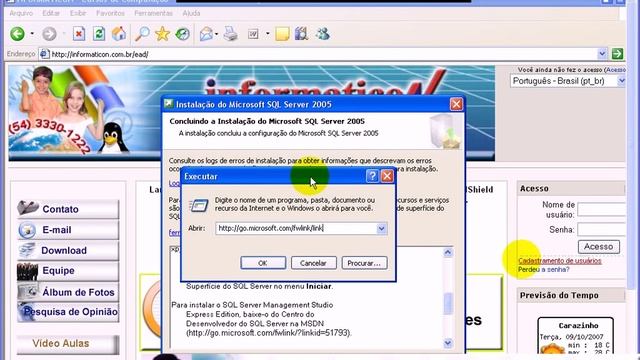Image resolution: width=640 pixels, height=360 pixels.
Task: Click the Nome de usuário input field
Action: [x=602, y=209]
